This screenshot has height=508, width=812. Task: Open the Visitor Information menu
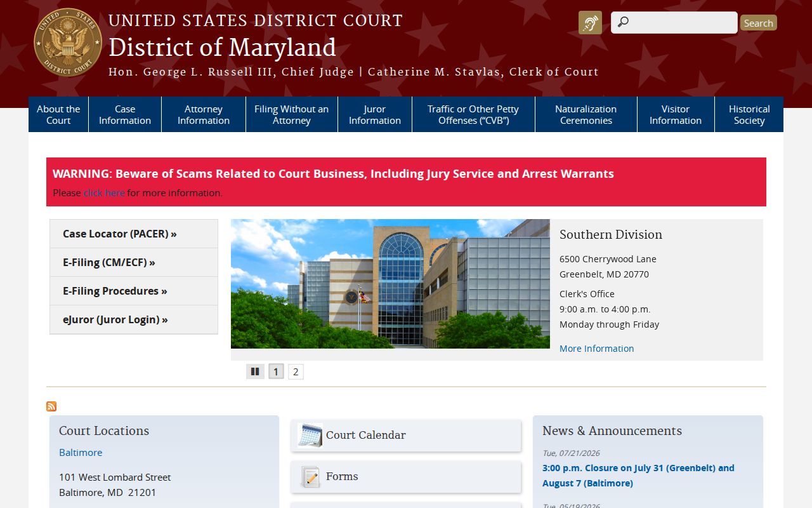pos(676,114)
